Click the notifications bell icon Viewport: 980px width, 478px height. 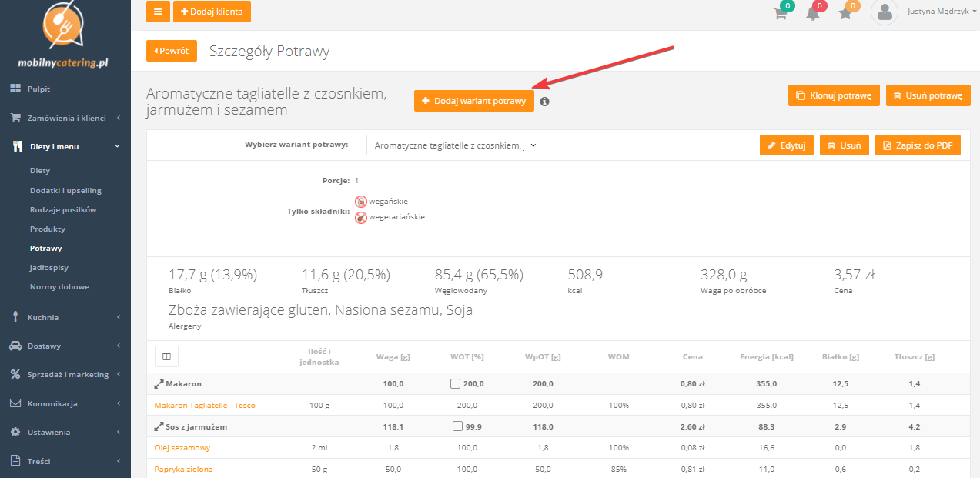813,13
